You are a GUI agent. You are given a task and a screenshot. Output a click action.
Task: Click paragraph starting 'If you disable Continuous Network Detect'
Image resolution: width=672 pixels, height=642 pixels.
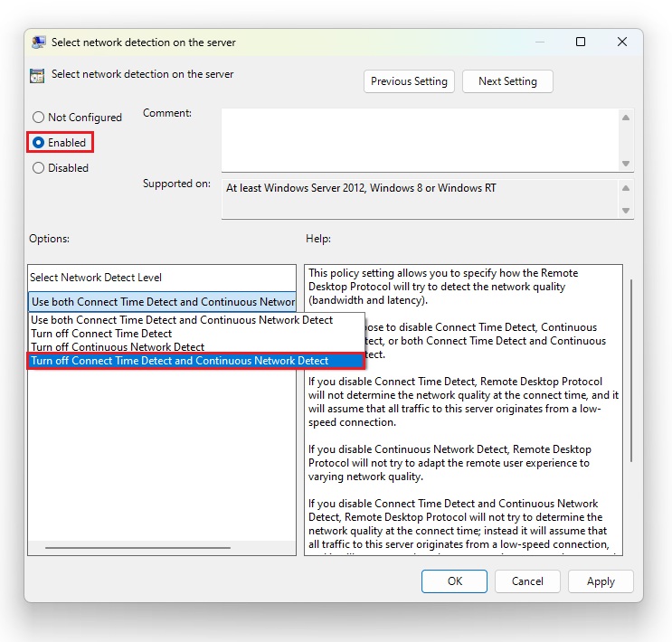[450, 463]
